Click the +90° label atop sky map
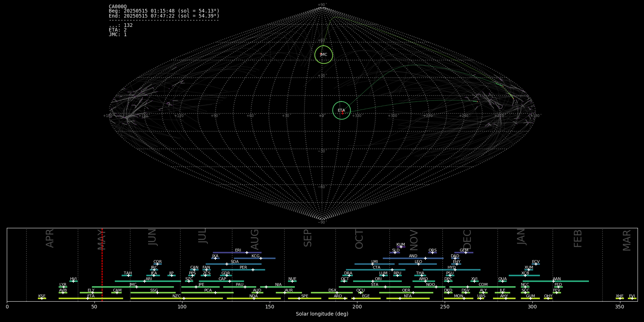The height and width of the screenshot is (322, 644). click(x=322, y=5)
